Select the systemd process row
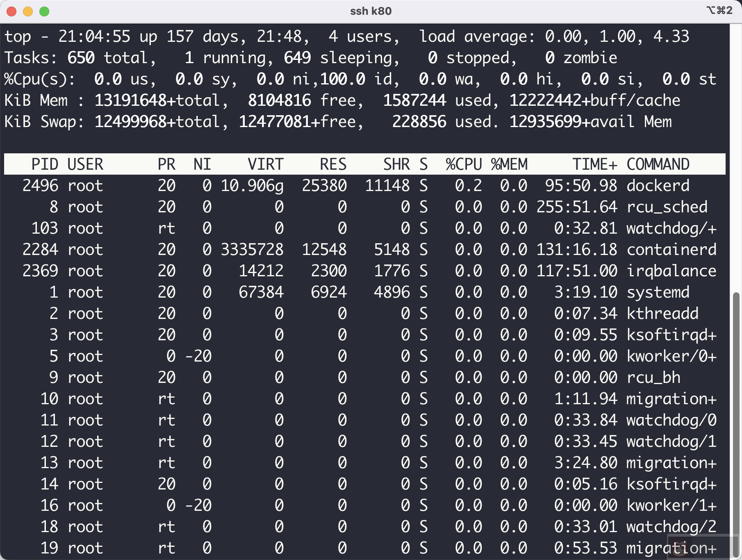This screenshot has width=742, height=560. (x=369, y=292)
